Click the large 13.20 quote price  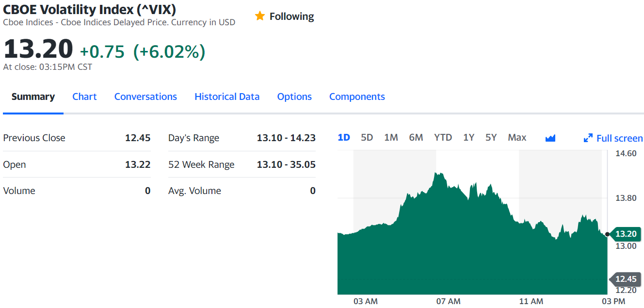[x=38, y=49]
